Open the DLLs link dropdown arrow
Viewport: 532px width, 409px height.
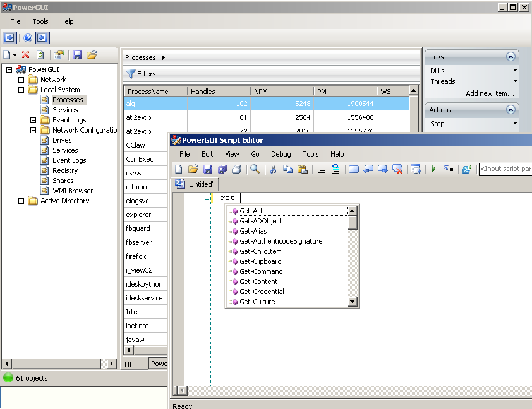(x=515, y=71)
